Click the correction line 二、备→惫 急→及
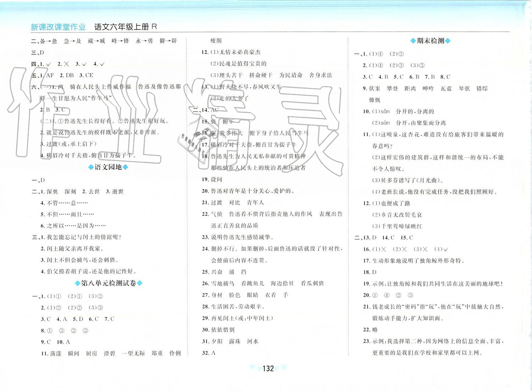This screenshot has width=532, height=392. 104,41
